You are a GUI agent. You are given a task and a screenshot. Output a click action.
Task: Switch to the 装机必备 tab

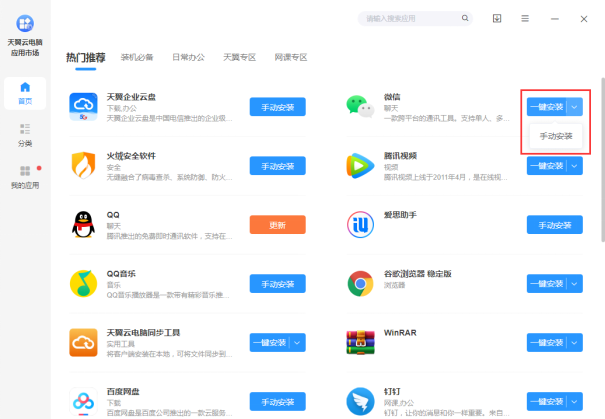(138, 57)
